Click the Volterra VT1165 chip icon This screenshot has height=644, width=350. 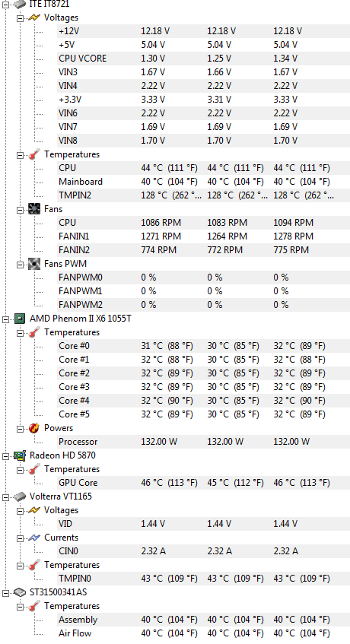[19, 496]
